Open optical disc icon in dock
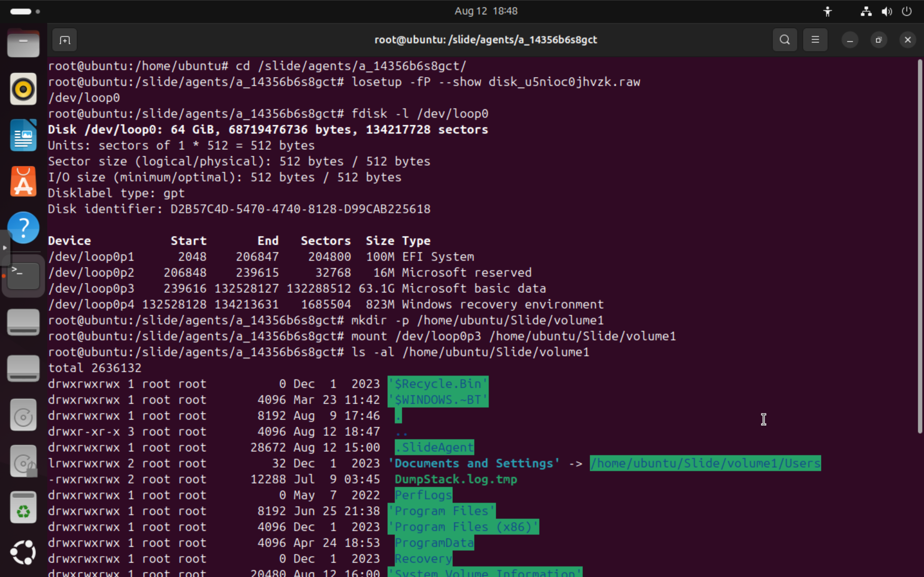 coord(23,415)
